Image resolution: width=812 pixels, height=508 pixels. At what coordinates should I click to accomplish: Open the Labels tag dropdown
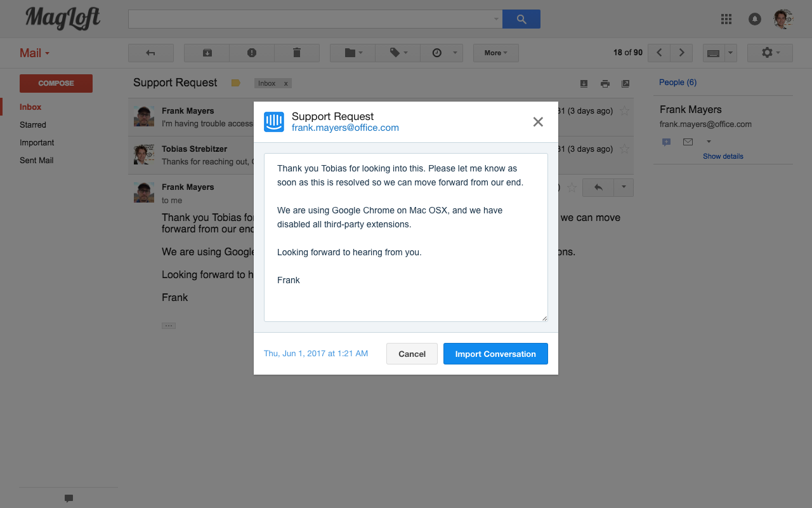[x=398, y=53]
